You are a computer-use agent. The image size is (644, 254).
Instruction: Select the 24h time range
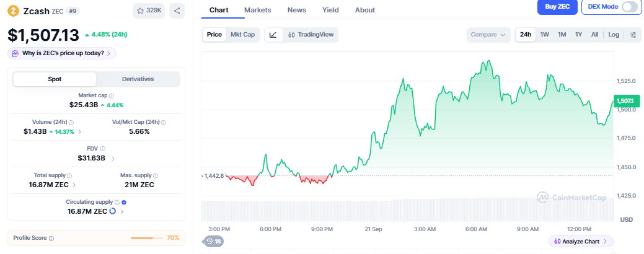(526, 35)
